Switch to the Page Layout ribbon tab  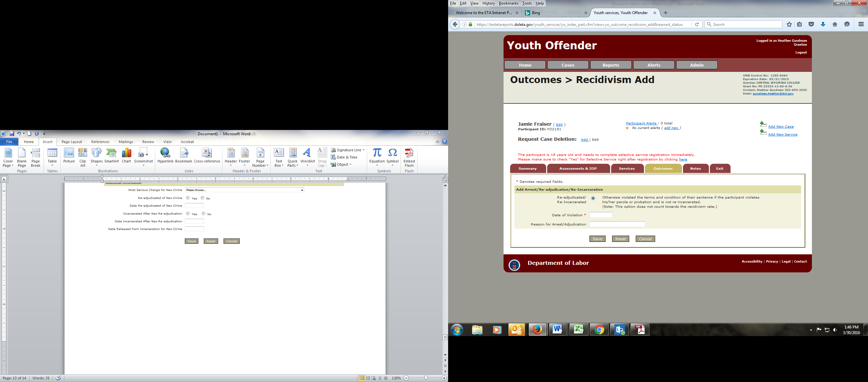tap(72, 142)
